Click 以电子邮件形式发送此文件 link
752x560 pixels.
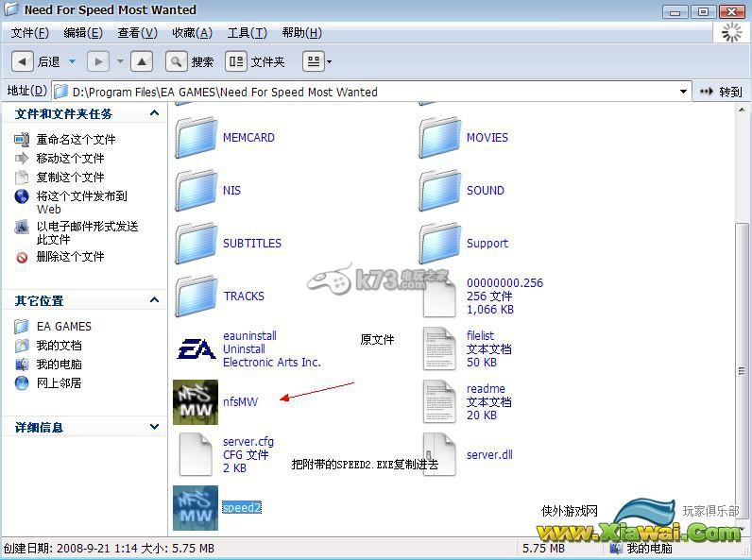click(87, 232)
